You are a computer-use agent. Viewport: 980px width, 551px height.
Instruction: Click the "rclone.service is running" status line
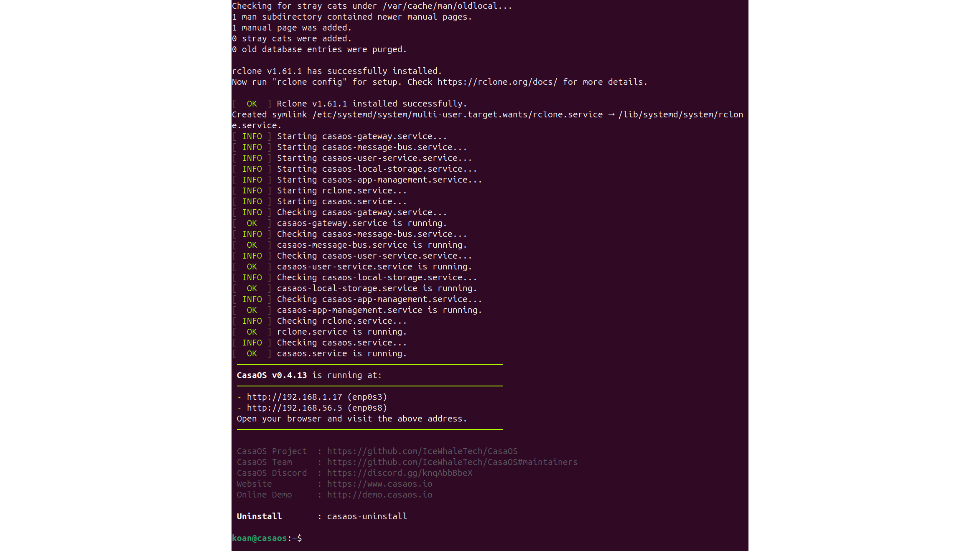click(341, 332)
